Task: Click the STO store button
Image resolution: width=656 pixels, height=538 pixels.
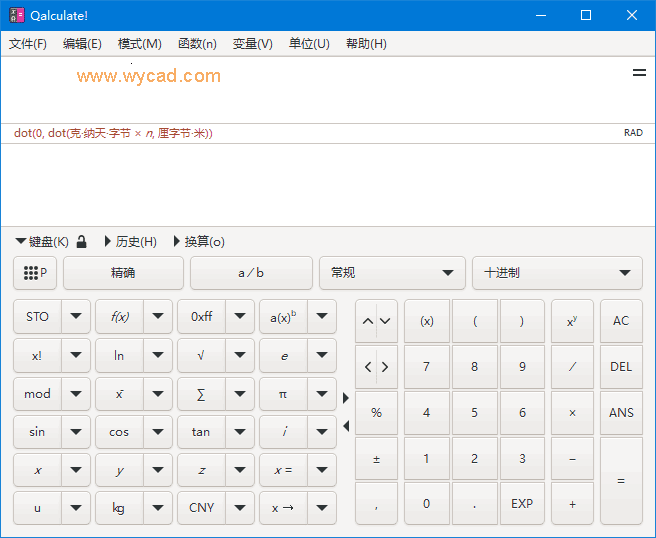Action: [x=37, y=317]
